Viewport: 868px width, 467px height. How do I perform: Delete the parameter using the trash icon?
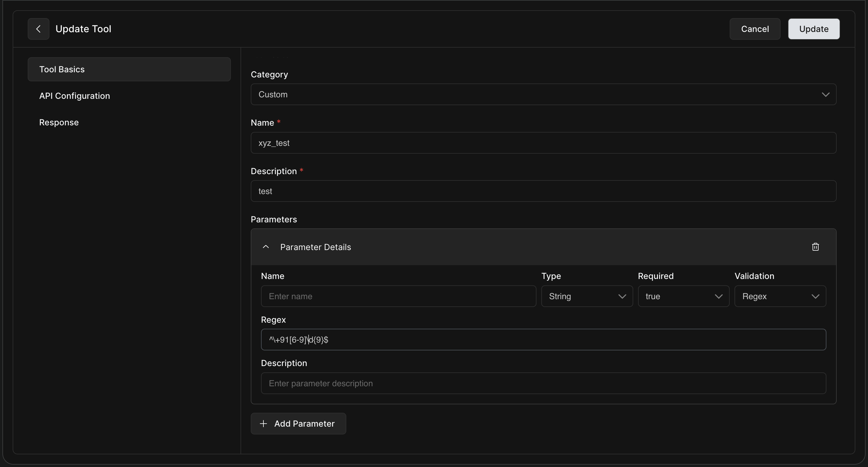[816, 247]
